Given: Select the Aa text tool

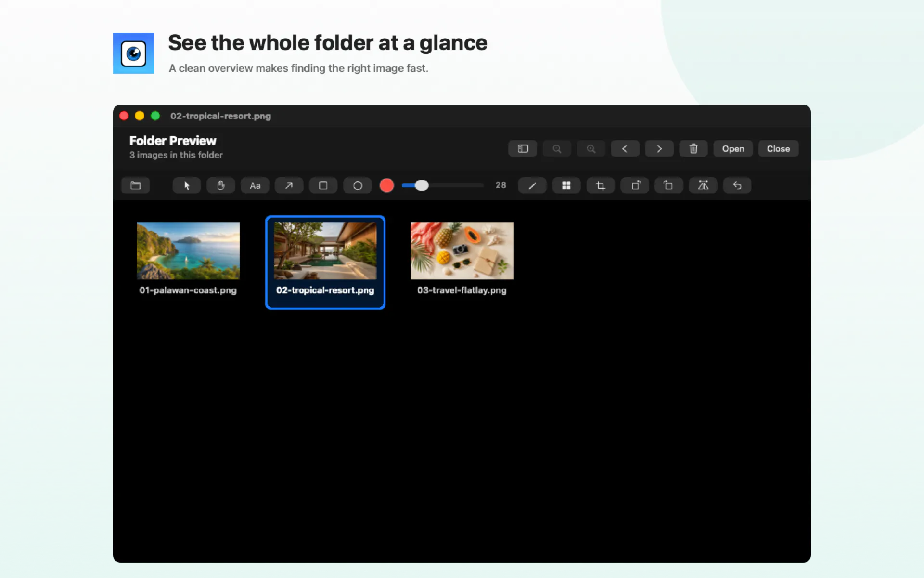Looking at the screenshot, I should coord(255,185).
